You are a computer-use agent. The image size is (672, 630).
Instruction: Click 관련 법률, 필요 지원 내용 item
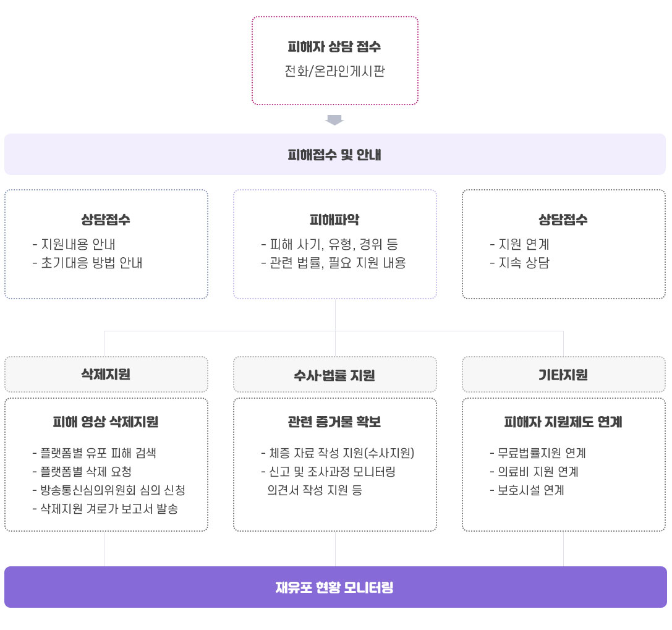point(333,263)
